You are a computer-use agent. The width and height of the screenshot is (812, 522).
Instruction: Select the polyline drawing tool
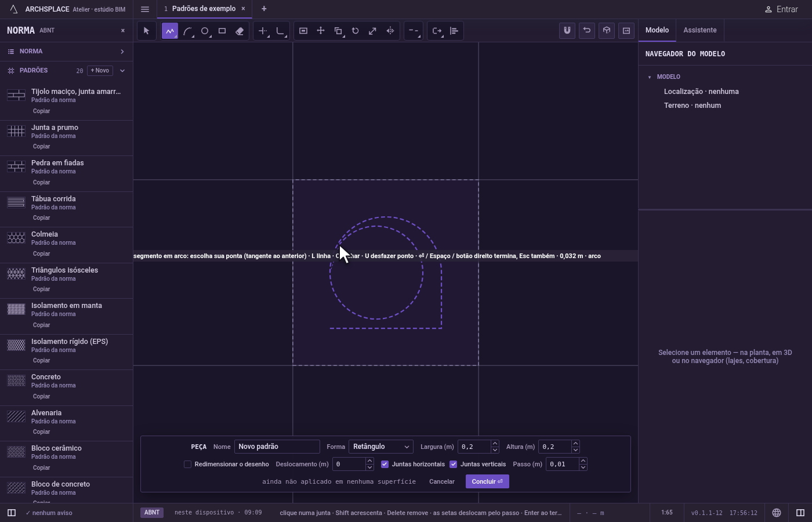[x=169, y=31]
